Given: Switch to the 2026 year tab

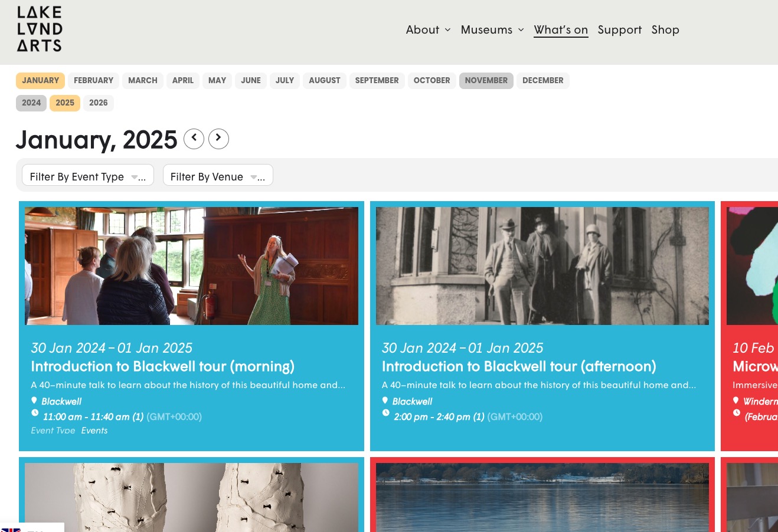Looking at the screenshot, I should point(99,103).
